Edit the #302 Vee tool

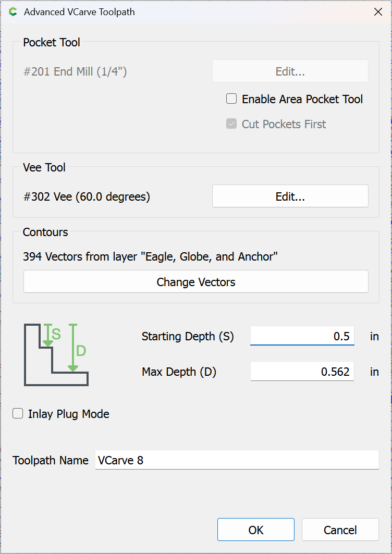290,196
